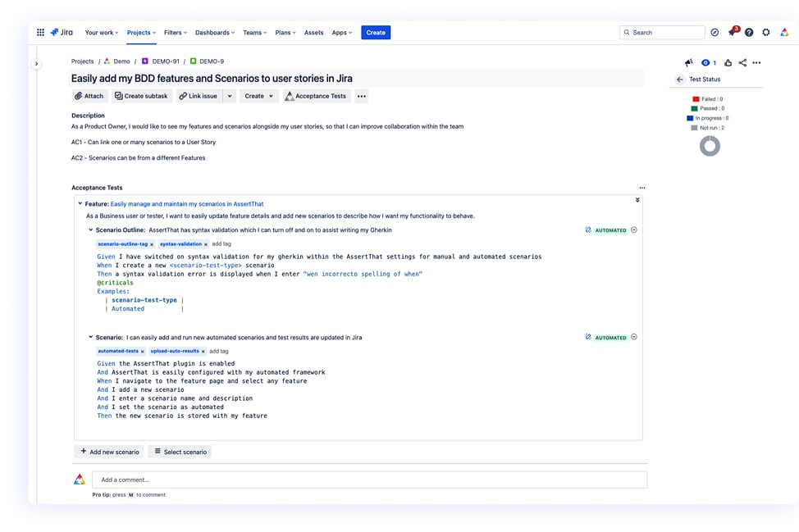This screenshot has width=799, height=532.
Task: Open the notifications bell
Action: (x=733, y=32)
